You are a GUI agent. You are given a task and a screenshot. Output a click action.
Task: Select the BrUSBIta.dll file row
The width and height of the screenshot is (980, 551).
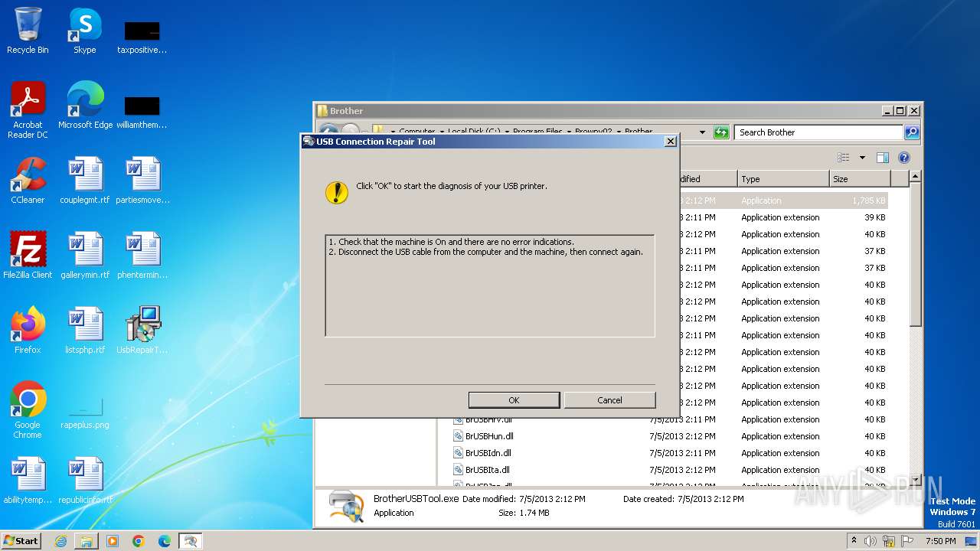pyautogui.click(x=670, y=470)
